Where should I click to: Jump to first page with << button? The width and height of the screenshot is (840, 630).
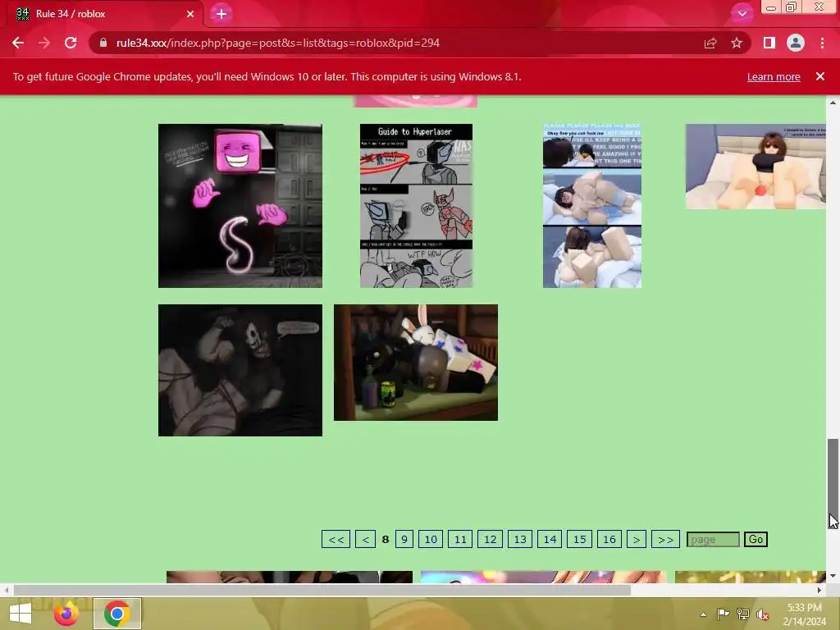(336, 540)
